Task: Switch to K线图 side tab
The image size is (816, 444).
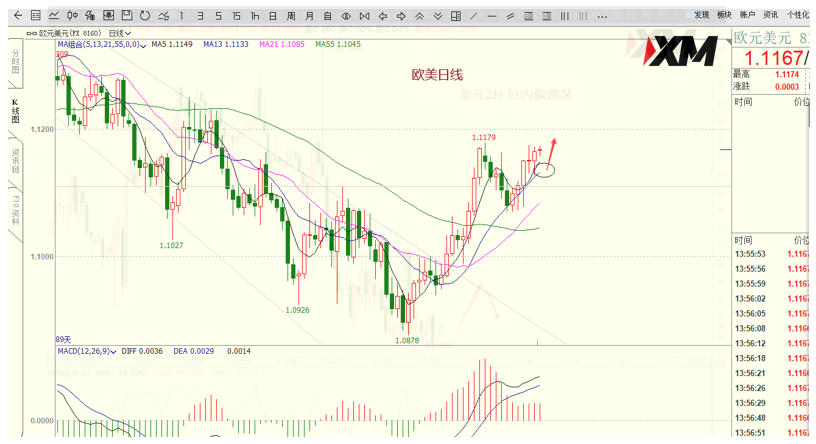Action: pos(15,111)
